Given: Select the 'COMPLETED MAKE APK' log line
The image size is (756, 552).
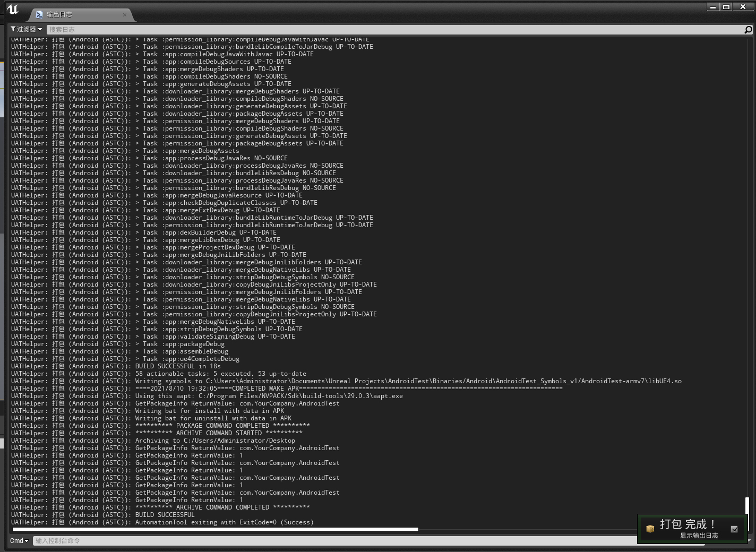Looking at the screenshot, I should [x=287, y=389].
